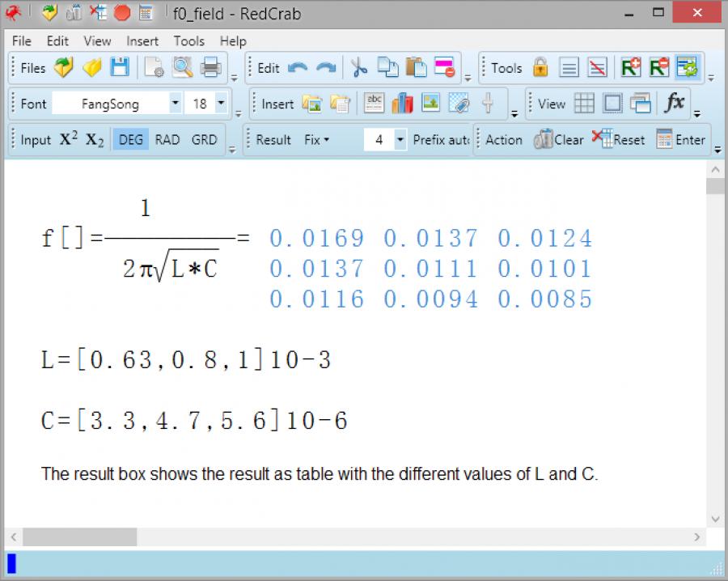
Task: Insert an attachment with the paperclip icon
Action: [459, 104]
